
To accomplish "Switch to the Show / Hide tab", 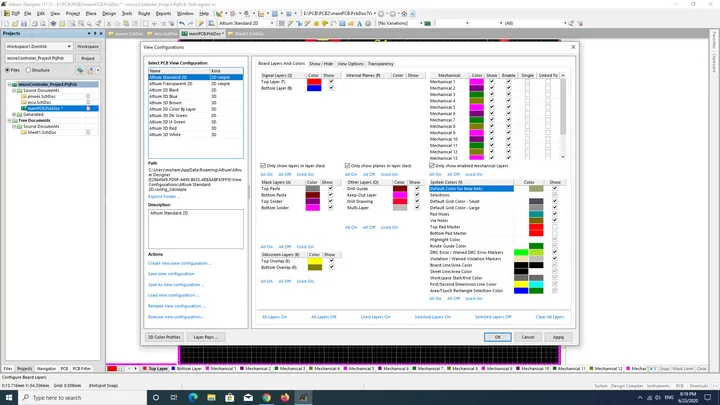I will tap(321, 64).
